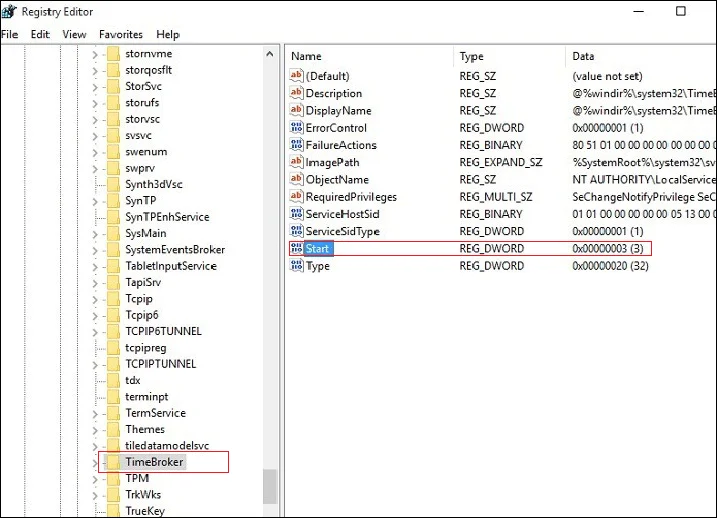This screenshot has width=717, height=518.
Task: Click the SynTPEnhService folder icon
Action: (x=113, y=217)
